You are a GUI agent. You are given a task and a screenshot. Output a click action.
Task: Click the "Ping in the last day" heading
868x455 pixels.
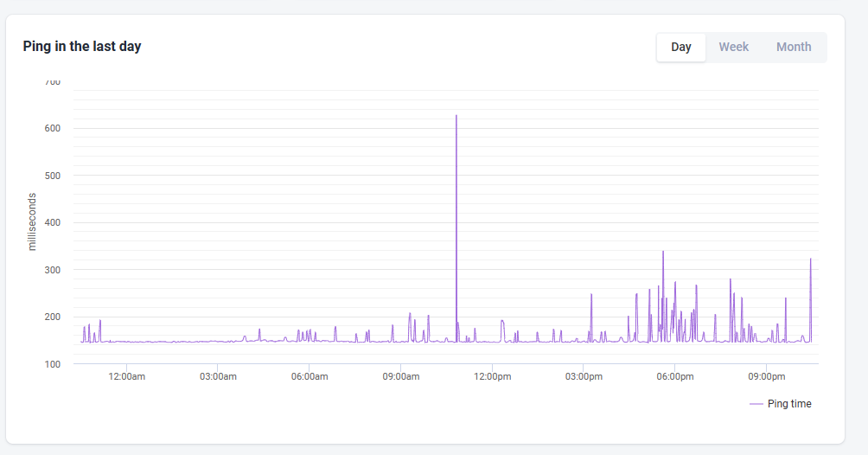[82, 47]
